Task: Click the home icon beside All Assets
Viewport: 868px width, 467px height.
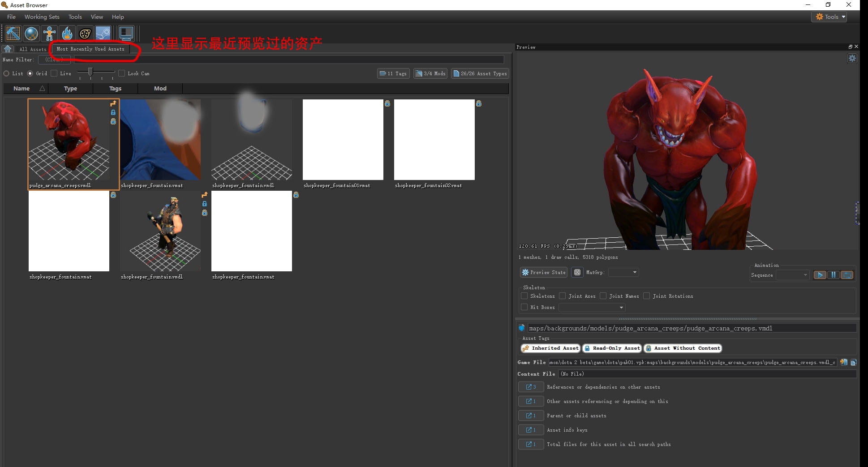Action: coord(8,49)
